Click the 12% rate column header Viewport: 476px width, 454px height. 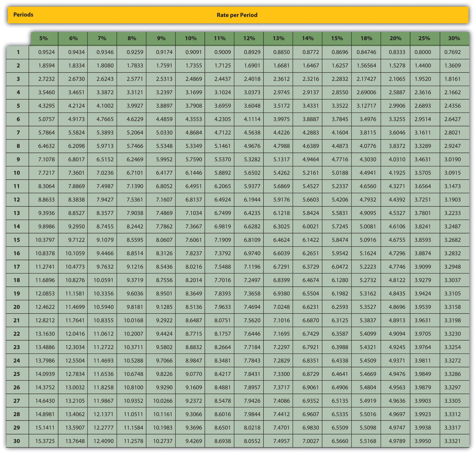(249, 38)
